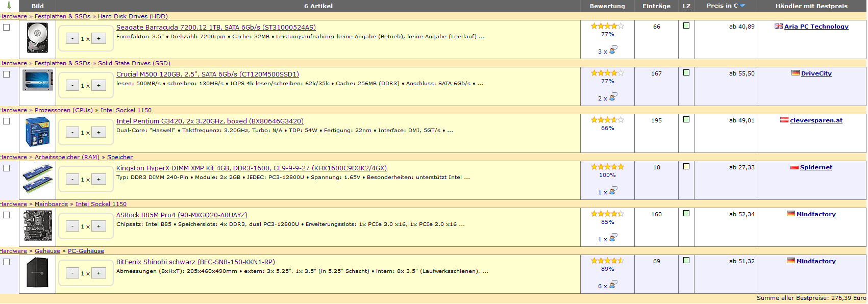Decrease quantity of Crucial M500
Image resolution: width=868 pixels, height=304 pixels.
click(x=72, y=85)
